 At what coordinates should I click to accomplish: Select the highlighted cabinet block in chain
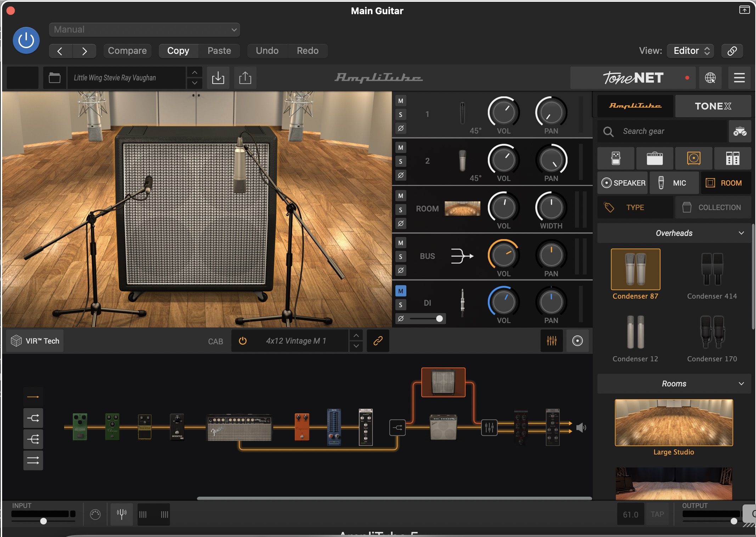(x=443, y=382)
